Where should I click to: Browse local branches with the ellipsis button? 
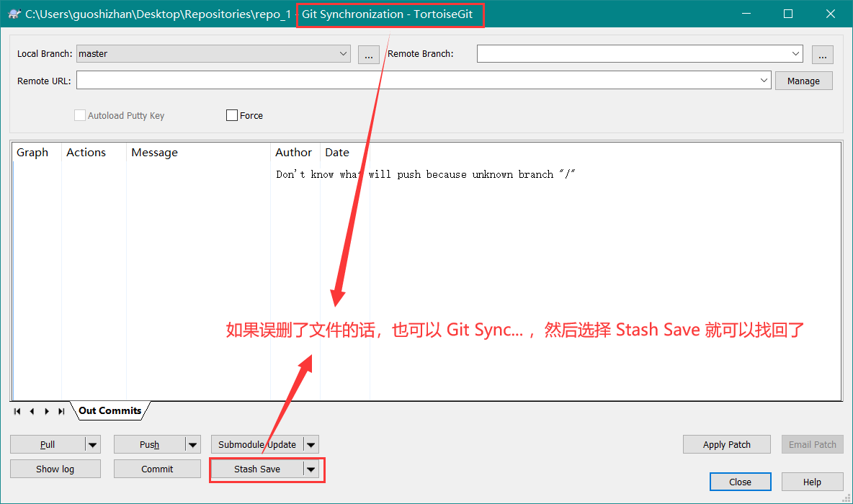pos(368,54)
